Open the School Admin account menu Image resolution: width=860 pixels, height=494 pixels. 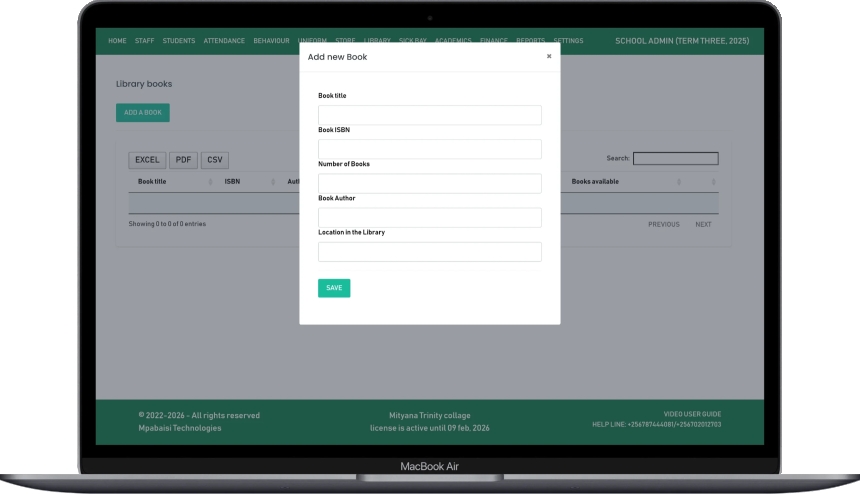point(682,41)
